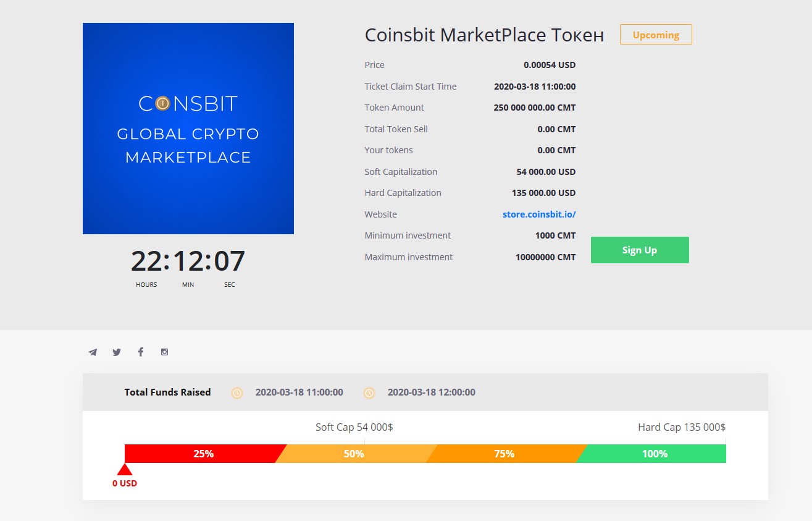This screenshot has height=521, width=812.
Task: Click the 0 USD raised amount
Action: (125, 483)
